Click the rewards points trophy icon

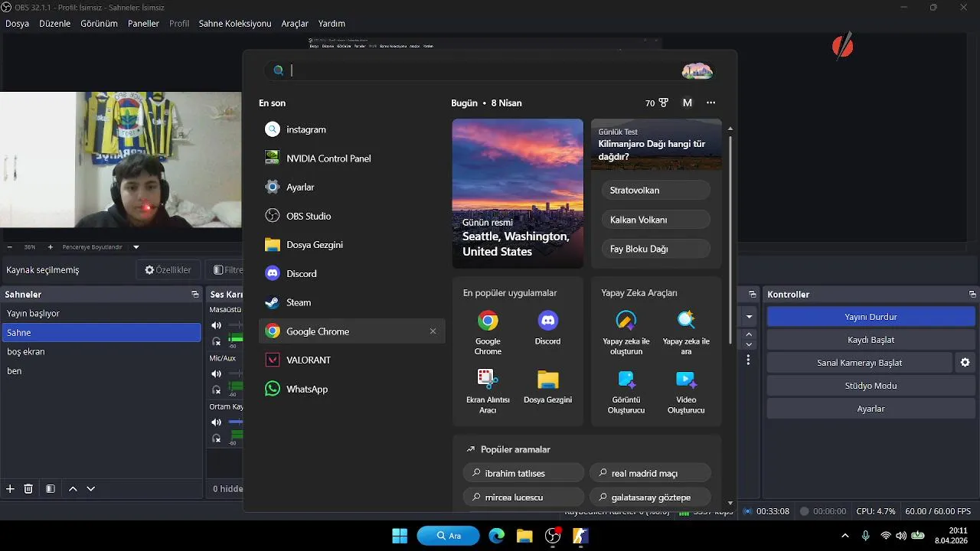click(x=663, y=103)
